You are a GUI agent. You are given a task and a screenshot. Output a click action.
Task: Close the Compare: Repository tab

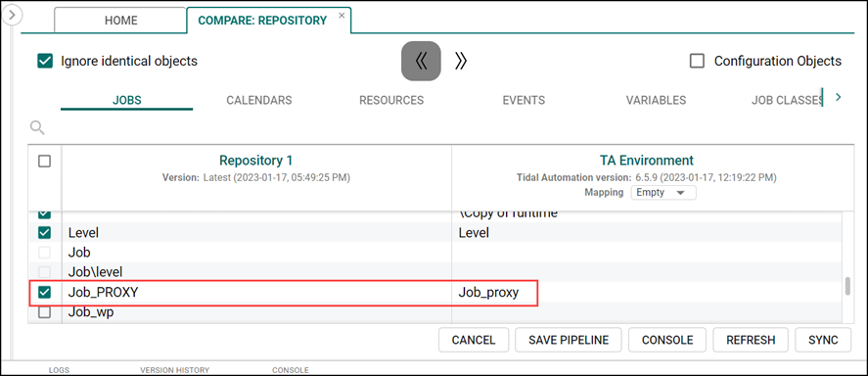point(342,16)
